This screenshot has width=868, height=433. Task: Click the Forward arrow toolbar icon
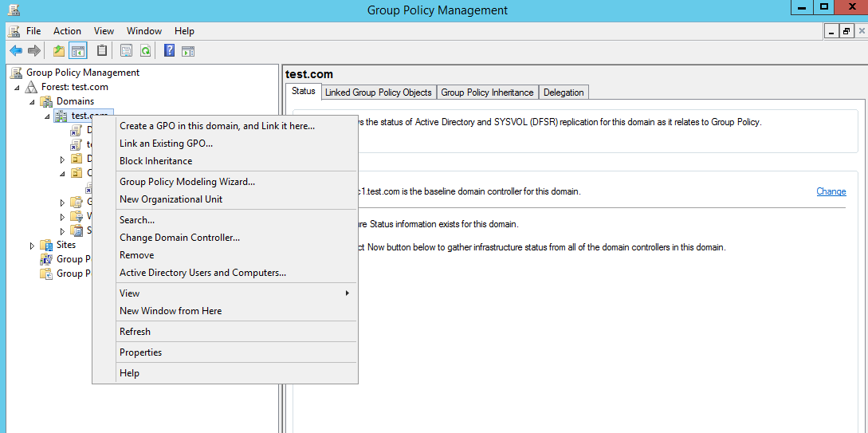tap(33, 51)
